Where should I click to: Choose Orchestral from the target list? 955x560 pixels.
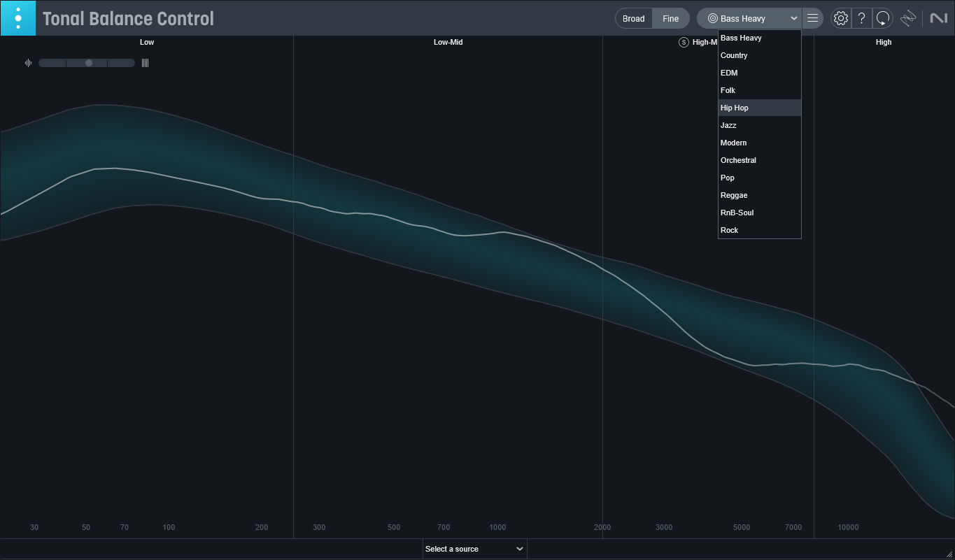point(759,160)
